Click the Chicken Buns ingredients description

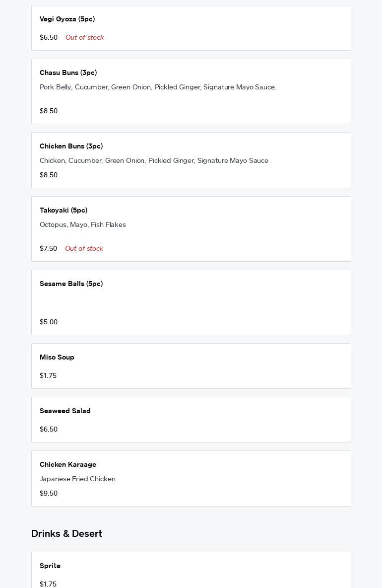(x=154, y=160)
